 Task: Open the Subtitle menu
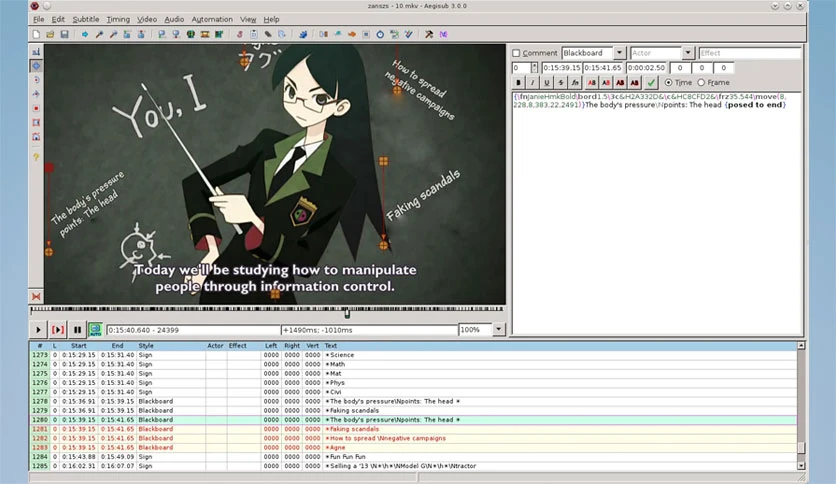point(86,19)
